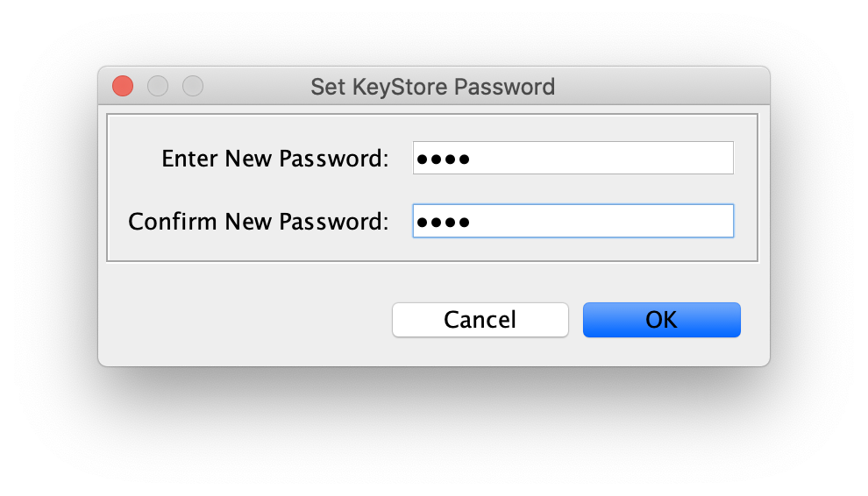The height and width of the screenshot is (496, 868).
Task: Click masked dots in Enter New Password field
Action: (x=443, y=159)
